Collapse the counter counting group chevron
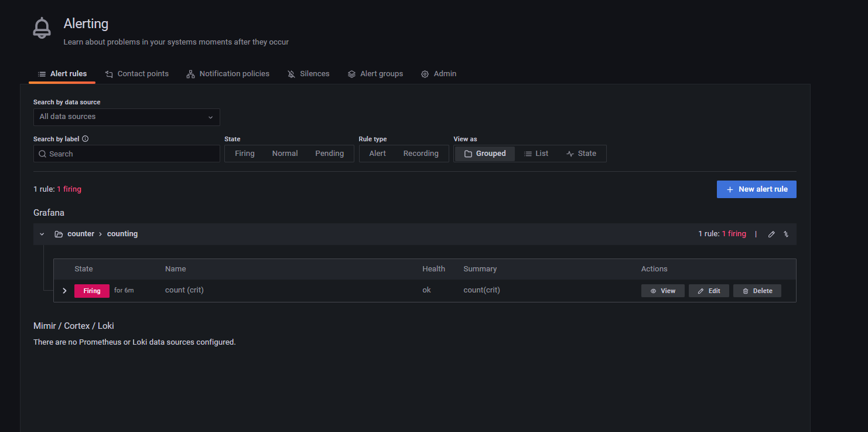Image resolution: width=868 pixels, height=432 pixels. tap(42, 233)
